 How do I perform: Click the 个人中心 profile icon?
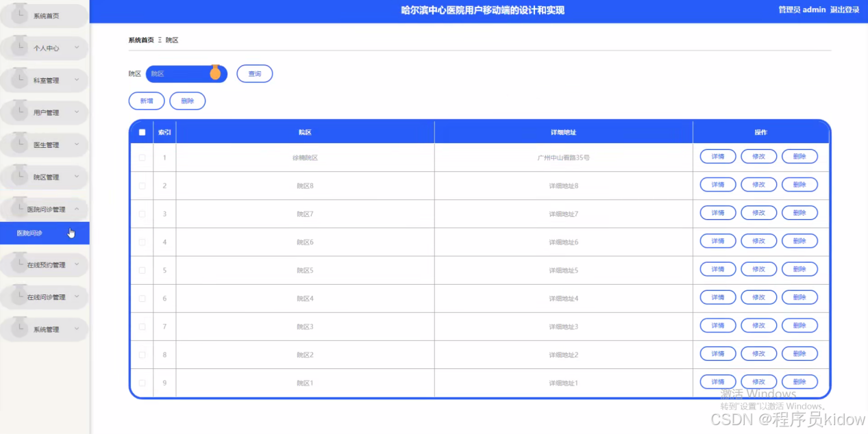point(19,47)
